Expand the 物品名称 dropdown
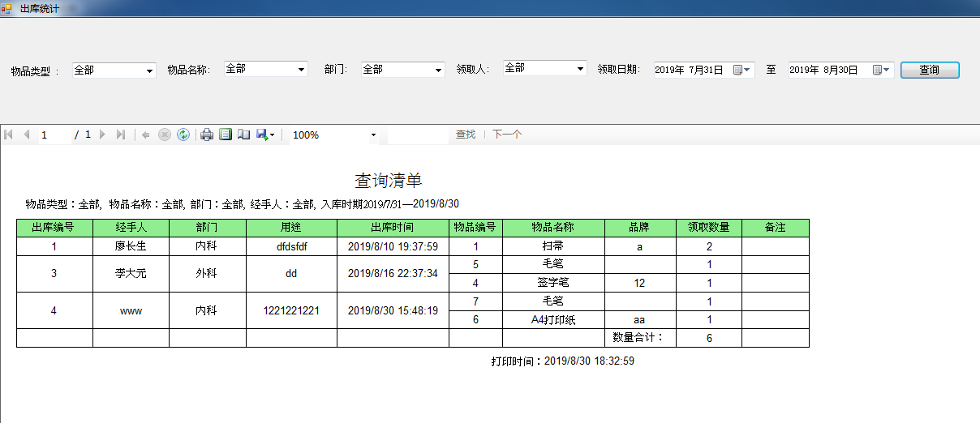This screenshot has width=980, height=423. (x=302, y=70)
